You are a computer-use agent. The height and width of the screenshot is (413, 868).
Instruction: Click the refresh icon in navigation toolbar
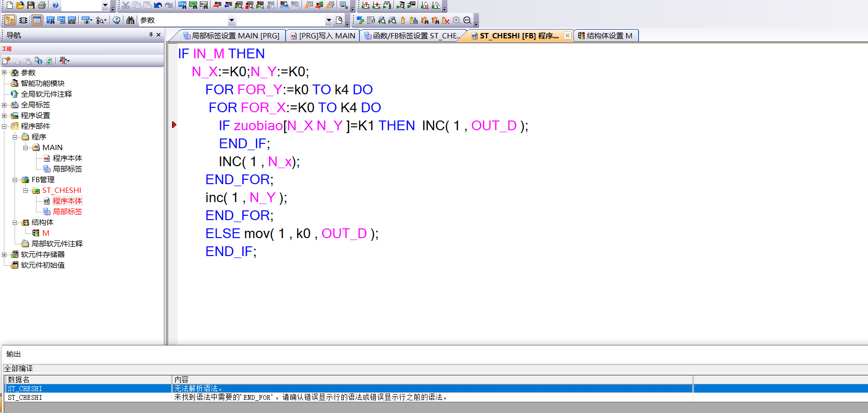click(x=49, y=61)
